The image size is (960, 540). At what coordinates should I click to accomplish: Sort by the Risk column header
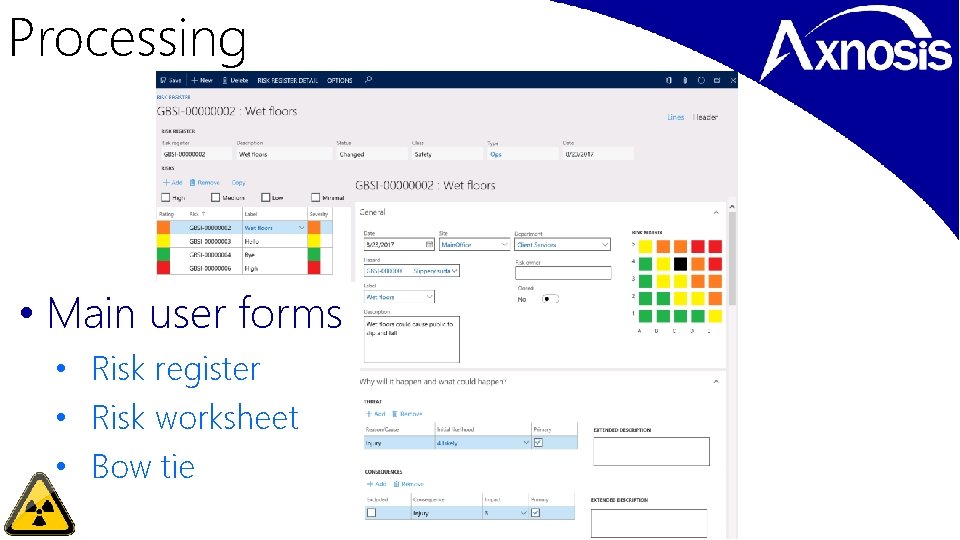click(198, 214)
